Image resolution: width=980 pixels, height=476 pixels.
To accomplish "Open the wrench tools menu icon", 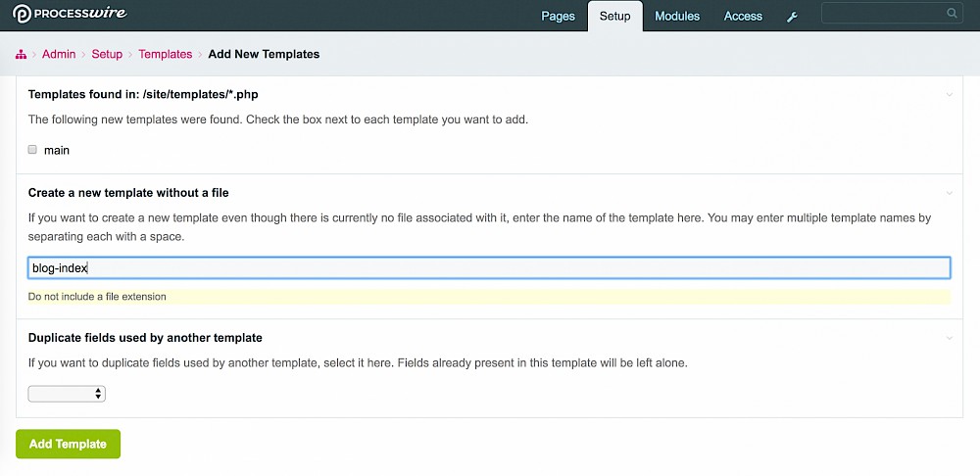I will pyautogui.click(x=792, y=17).
